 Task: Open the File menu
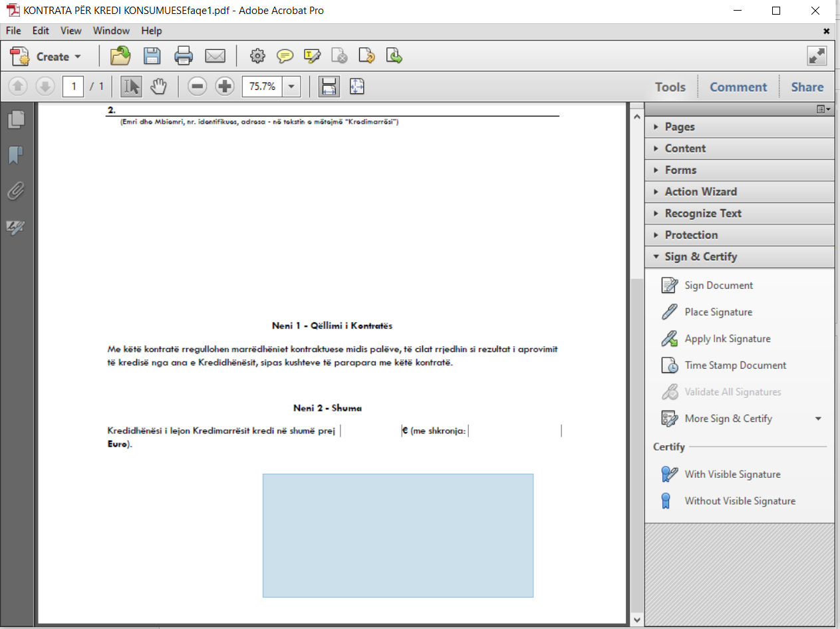[13, 31]
